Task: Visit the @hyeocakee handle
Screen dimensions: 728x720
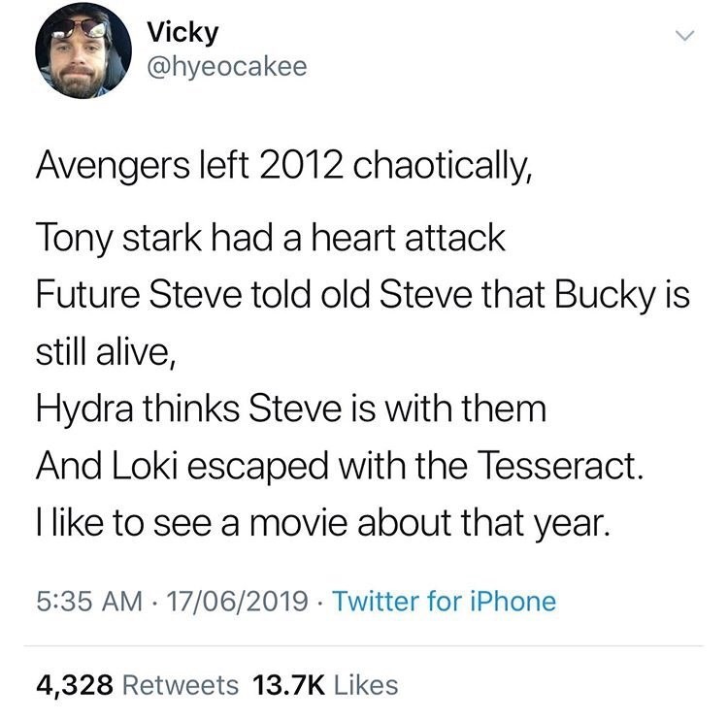Action: 226,66
